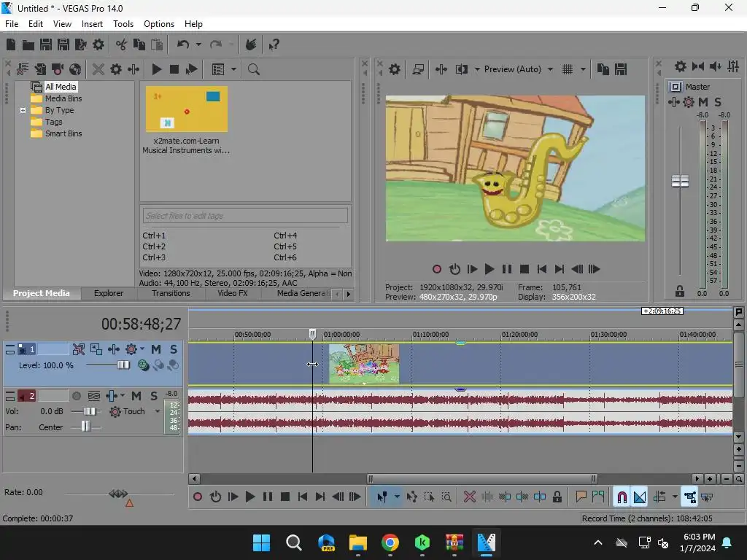The width and height of the screenshot is (747, 560).
Task: Solo video track 1
Action: [174, 349]
